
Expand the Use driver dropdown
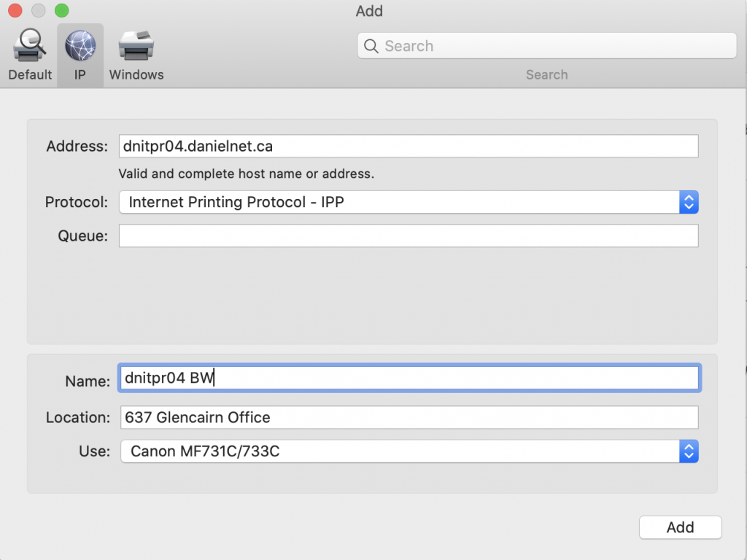click(x=400, y=451)
